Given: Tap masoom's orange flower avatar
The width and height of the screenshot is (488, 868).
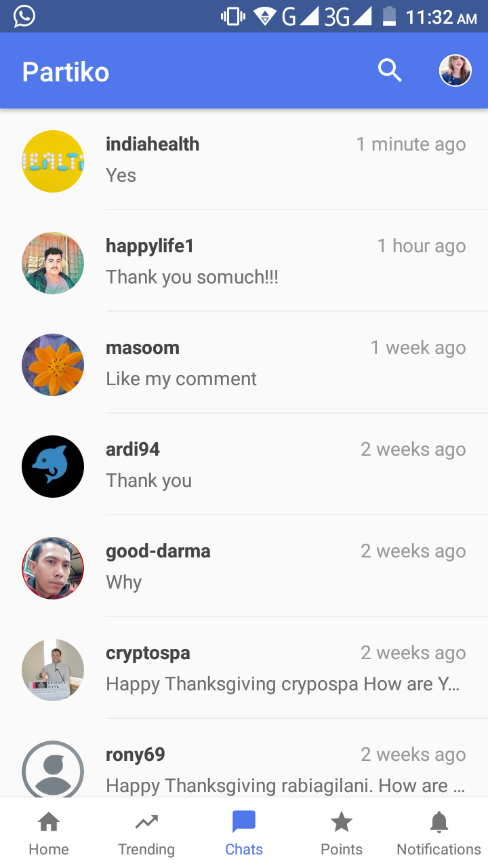Looking at the screenshot, I should [53, 365].
